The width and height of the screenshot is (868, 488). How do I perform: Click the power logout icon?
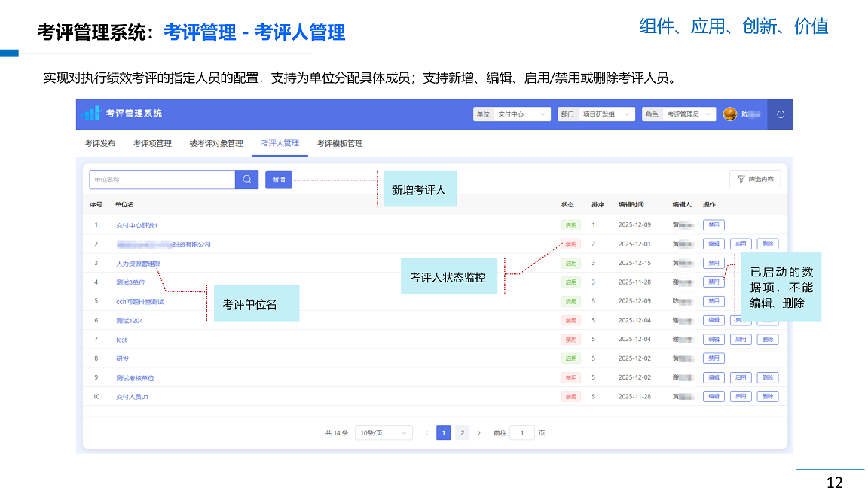781,114
